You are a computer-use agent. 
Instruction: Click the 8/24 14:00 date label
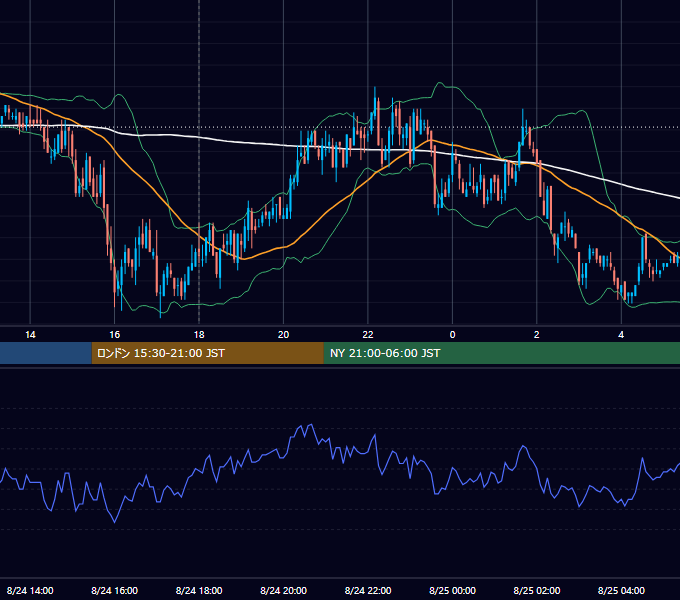(30, 590)
